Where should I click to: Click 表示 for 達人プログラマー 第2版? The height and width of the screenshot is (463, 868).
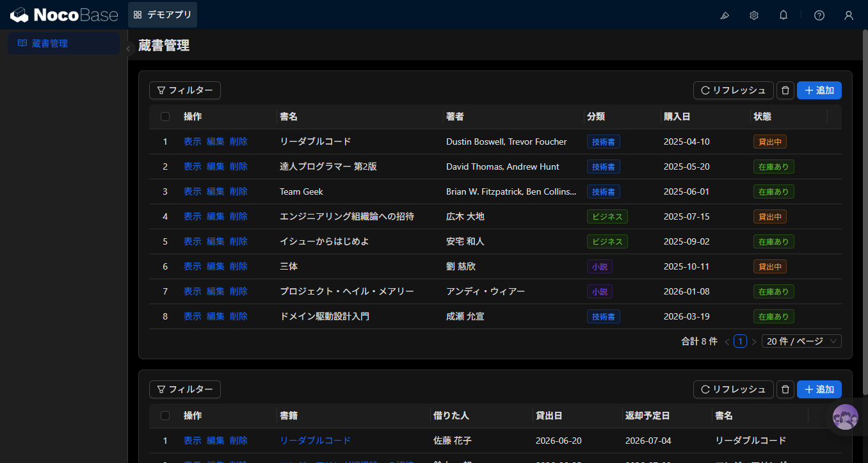pos(193,167)
